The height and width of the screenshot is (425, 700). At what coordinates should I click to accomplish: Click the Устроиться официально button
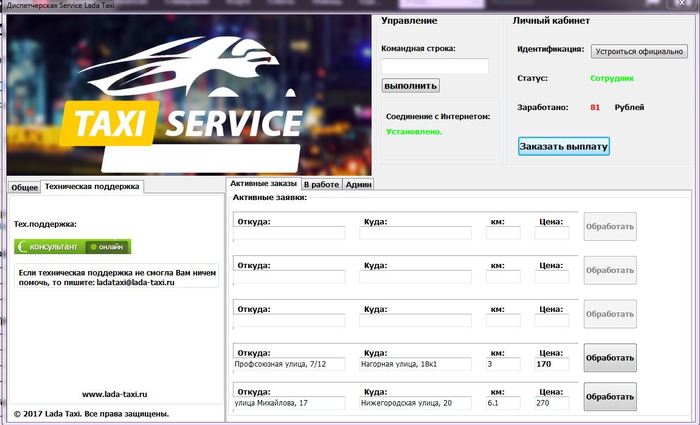pyautogui.click(x=639, y=51)
